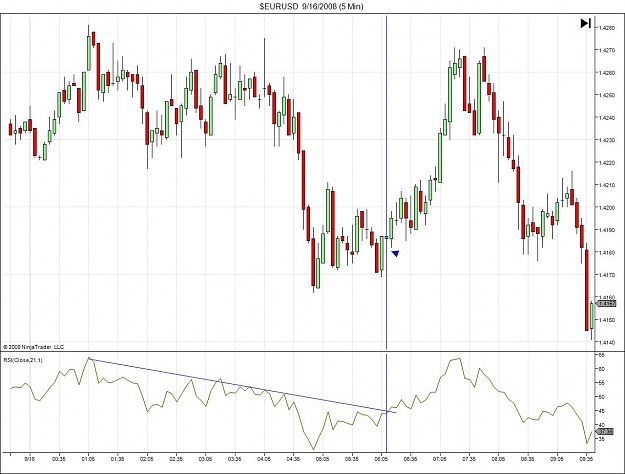
Task: Click the scroll-to-latest-bar arrow icon
Action: [x=585, y=24]
